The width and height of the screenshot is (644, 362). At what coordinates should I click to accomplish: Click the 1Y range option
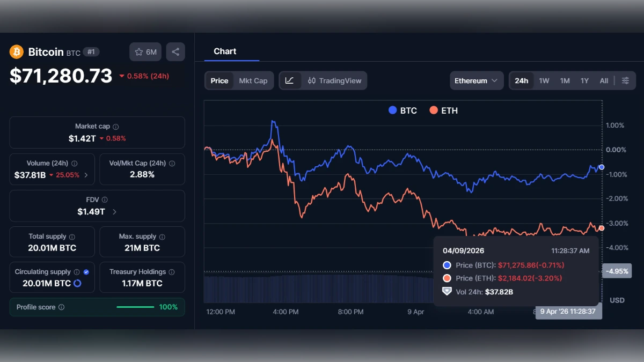pyautogui.click(x=584, y=80)
